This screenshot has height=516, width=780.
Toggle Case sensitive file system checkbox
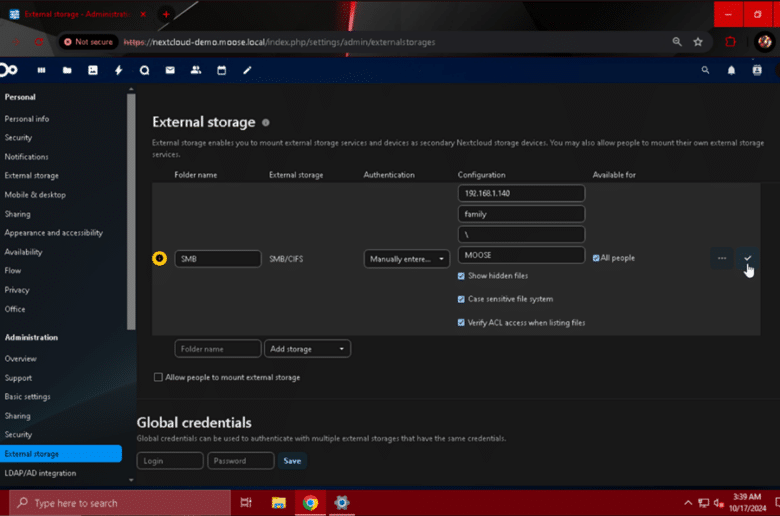click(461, 299)
